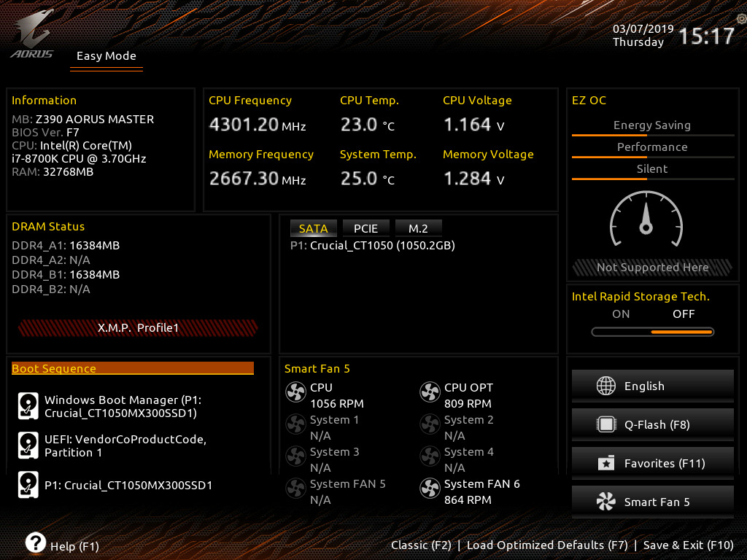Switch to Classic (F2) mode
Viewport: 747px width, 560px height.
421,545
